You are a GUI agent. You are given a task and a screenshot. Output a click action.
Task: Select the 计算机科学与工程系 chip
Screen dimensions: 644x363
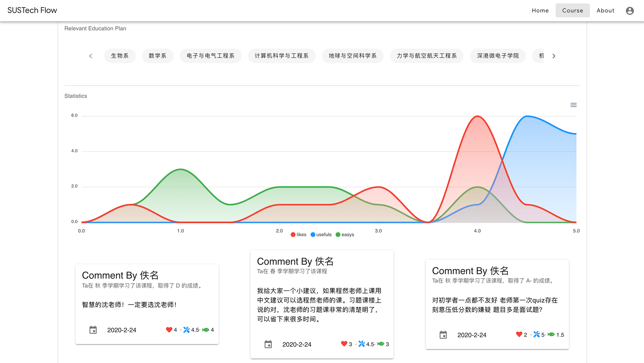point(281,56)
